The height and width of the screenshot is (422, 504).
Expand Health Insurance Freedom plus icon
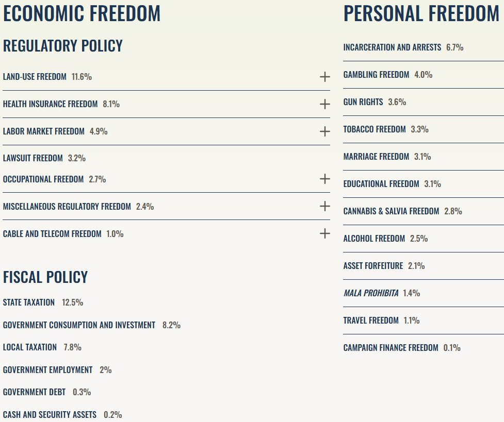pyautogui.click(x=324, y=105)
